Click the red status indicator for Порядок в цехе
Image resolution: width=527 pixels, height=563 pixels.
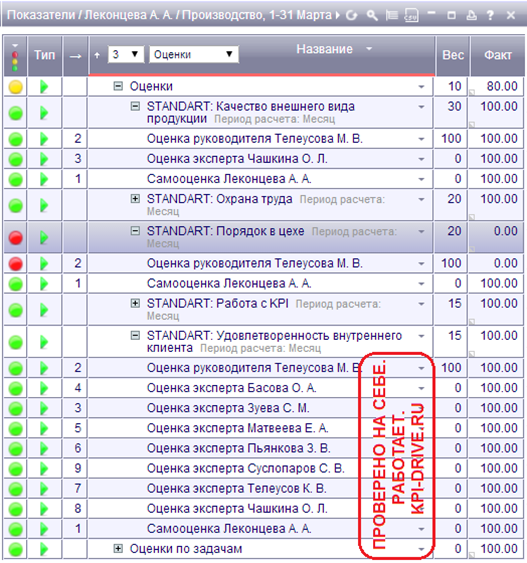[15, 238]
